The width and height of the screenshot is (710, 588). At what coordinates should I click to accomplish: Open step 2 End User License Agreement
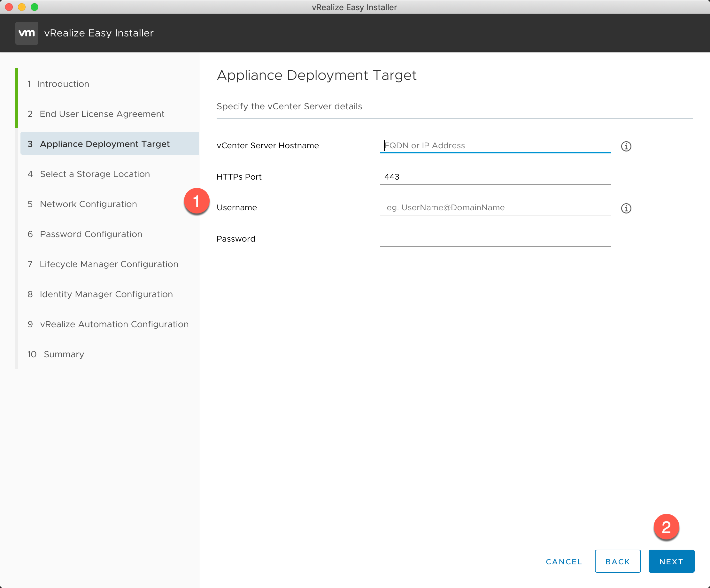pyautogui.click(x=96, y=114)
